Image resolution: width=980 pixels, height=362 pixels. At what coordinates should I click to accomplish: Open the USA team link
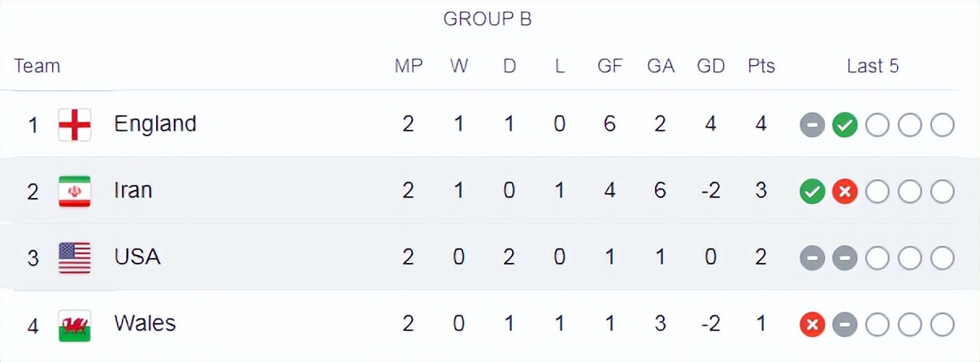pos(137,256)
